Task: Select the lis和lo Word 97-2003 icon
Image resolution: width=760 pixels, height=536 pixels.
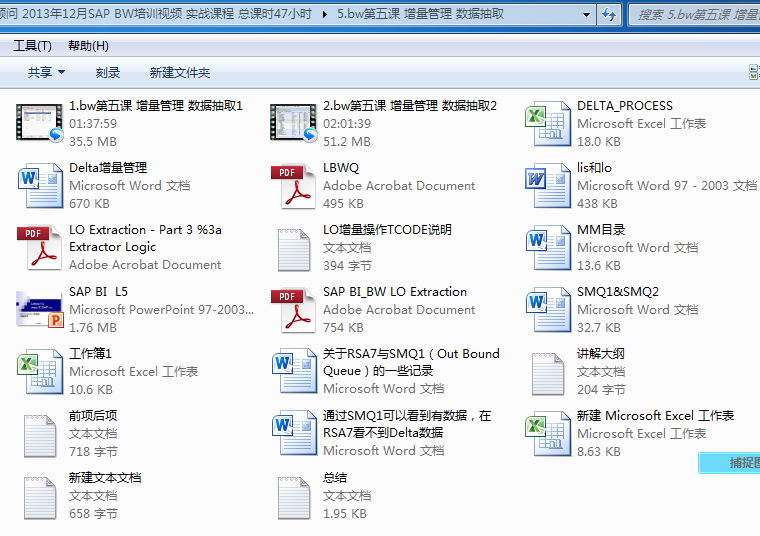Action: 548,185
